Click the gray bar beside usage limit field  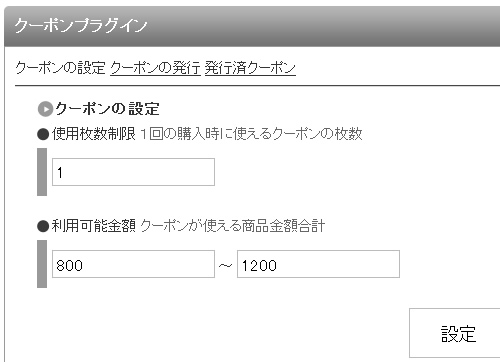(x=42, y=172)
